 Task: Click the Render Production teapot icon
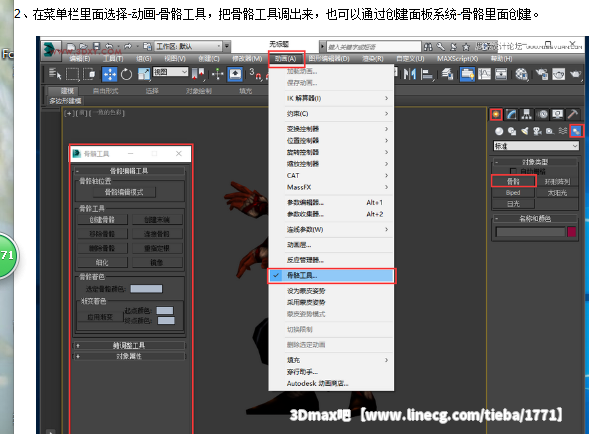(x=575, y=74)
